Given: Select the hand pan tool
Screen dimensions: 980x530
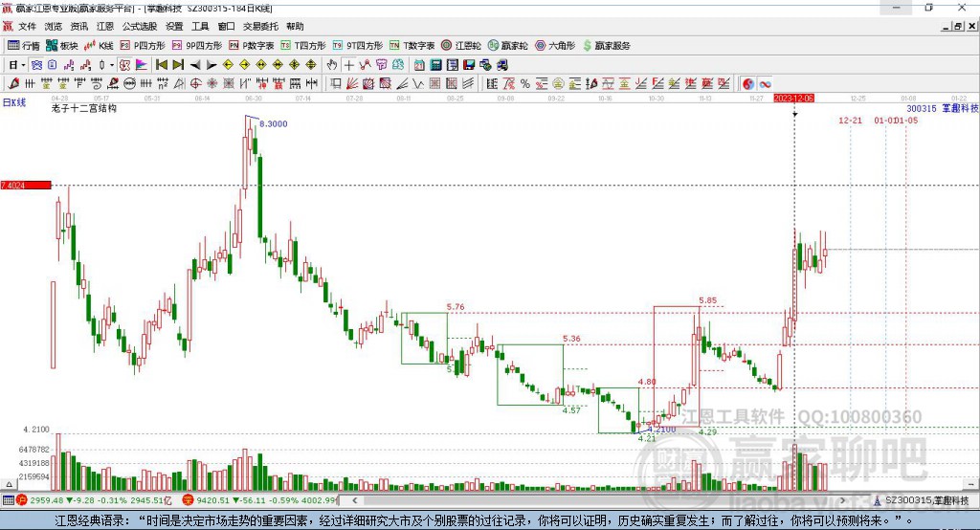Looking at the screenshot, I should pyautogui.click(x=332, y=65).
